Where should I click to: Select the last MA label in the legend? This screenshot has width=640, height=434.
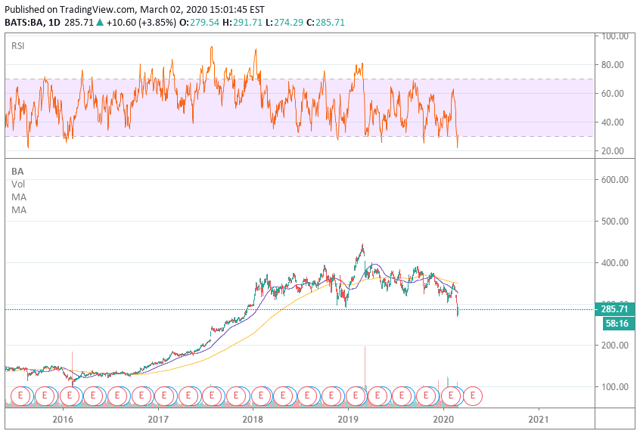click(x=19, y=210)
